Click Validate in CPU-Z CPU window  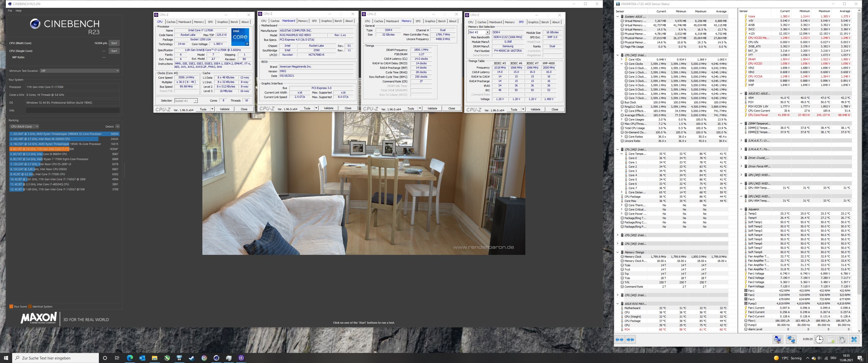coord(224,109)
